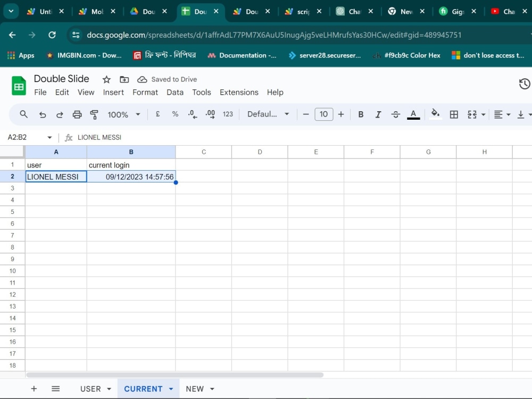The image size is (532, 399).
Task: Increase font size with plus button
Action: coord(341,114)
